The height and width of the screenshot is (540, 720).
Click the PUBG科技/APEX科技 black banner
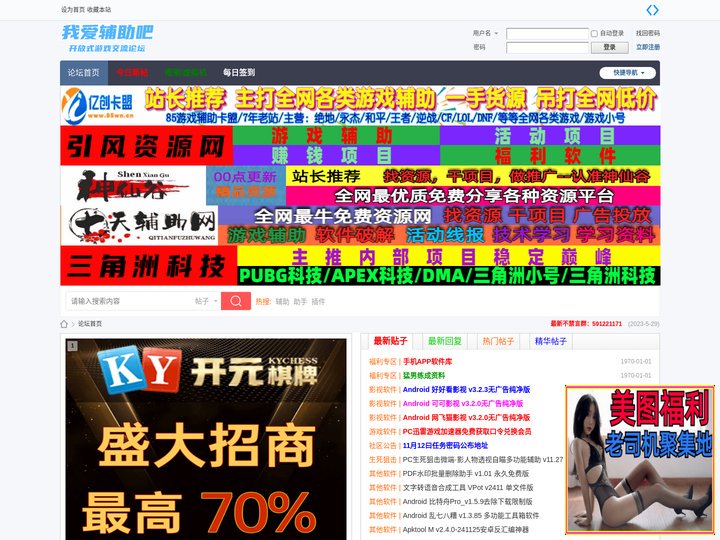448,276
